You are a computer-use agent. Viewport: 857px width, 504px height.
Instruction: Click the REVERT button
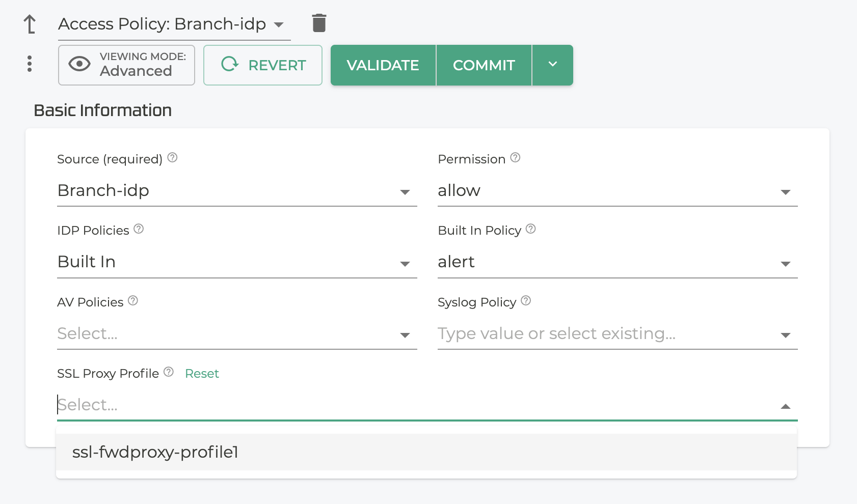[263, 65]
